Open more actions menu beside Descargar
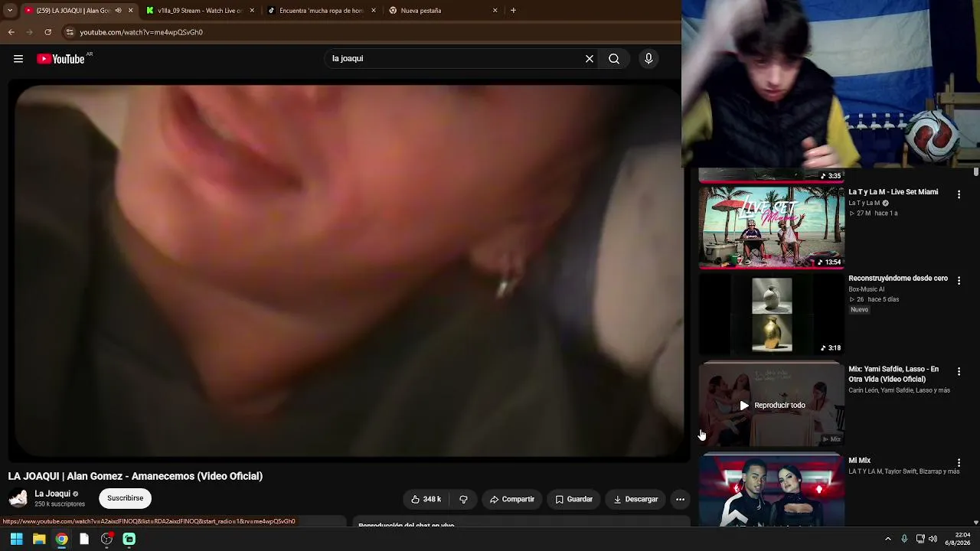 [680, 500]
